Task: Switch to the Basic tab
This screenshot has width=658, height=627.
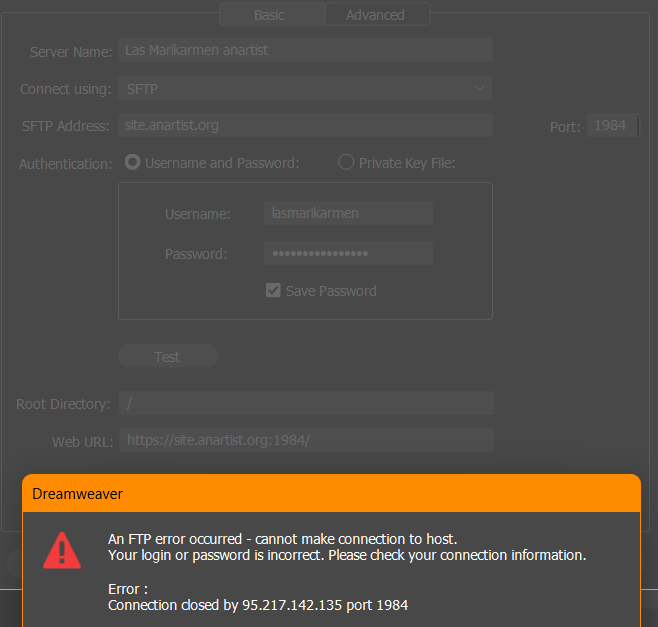Action: click(269, 15)
